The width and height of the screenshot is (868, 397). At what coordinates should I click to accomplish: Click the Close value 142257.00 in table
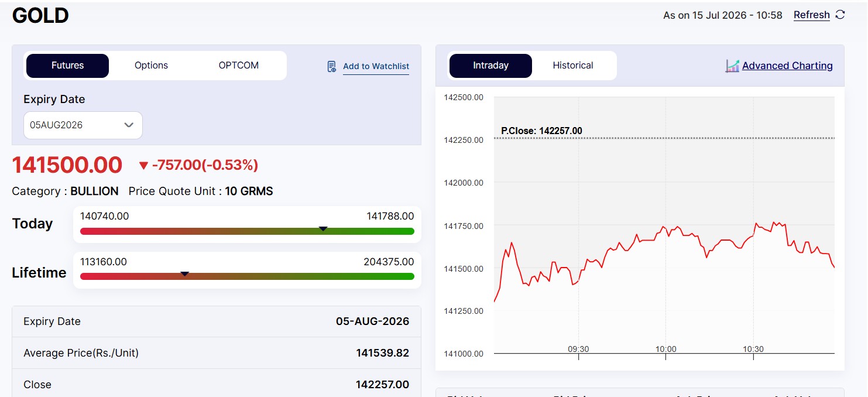coord(383,385)
